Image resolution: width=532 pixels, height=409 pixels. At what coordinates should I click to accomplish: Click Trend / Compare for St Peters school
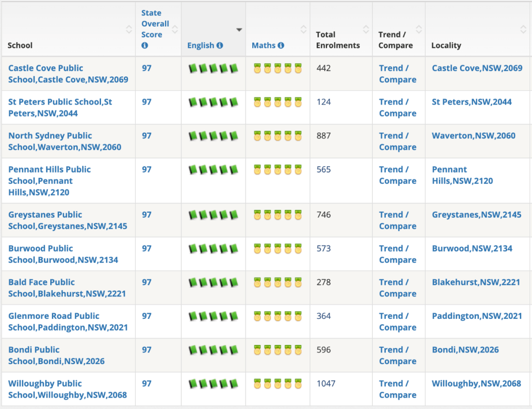pos(398,107)
